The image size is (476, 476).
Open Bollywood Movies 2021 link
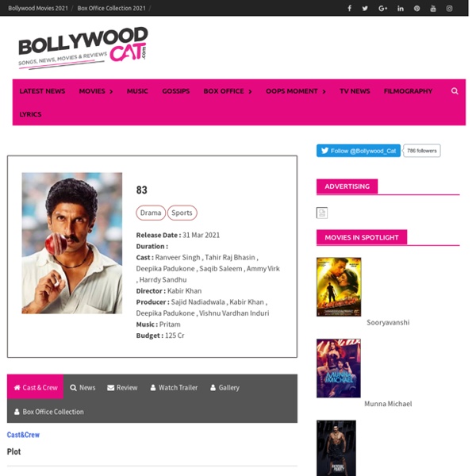point(38,8)
